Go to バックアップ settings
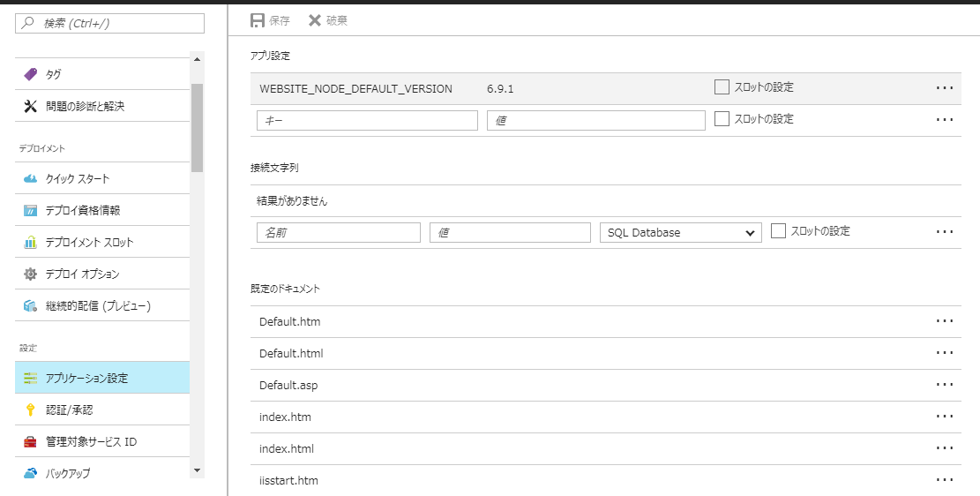 coord(102,473)
